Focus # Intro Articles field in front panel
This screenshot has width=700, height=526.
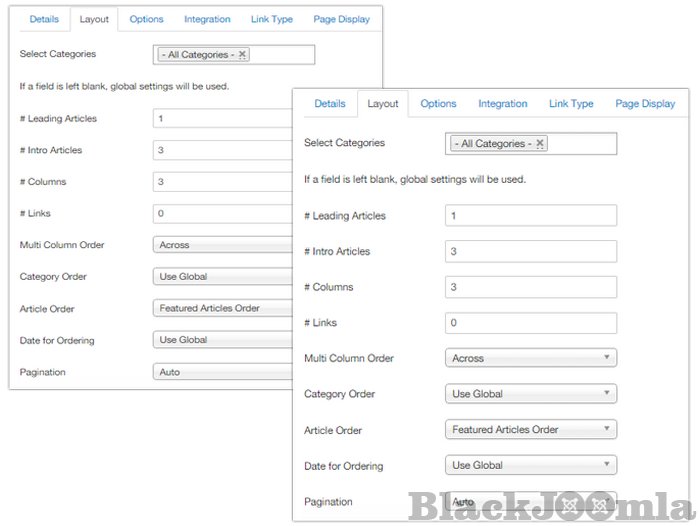(530, 251)
